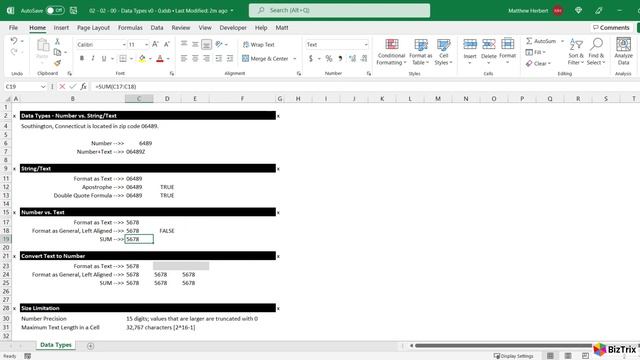Image resolution: width=640 pixels, height=360 pixels.
Task: Click the Copy icon
Action: (x=58, y=52)
